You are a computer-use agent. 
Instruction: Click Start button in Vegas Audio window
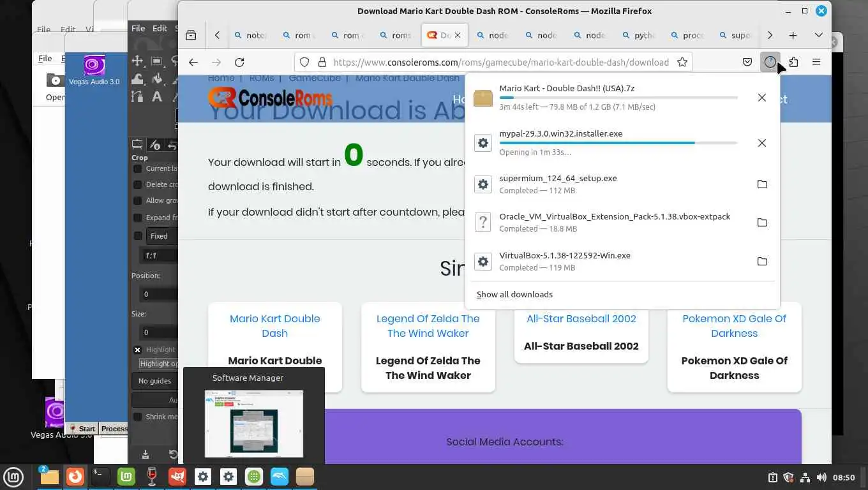(82, 429)
